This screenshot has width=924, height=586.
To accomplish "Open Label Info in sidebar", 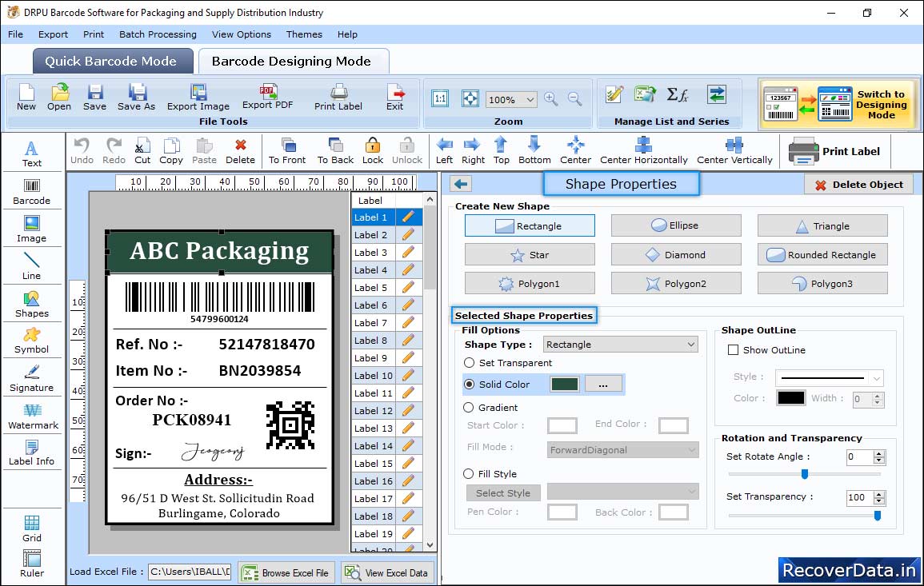I will tap(32, 453).
